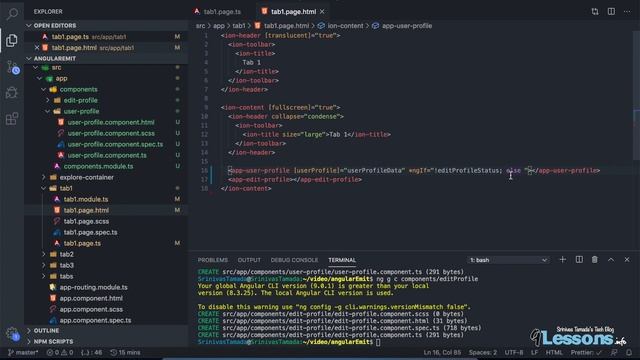Open user-profile.component.ts file
Image resolution: width=640 pixels, height=360 pixels.
106,155
